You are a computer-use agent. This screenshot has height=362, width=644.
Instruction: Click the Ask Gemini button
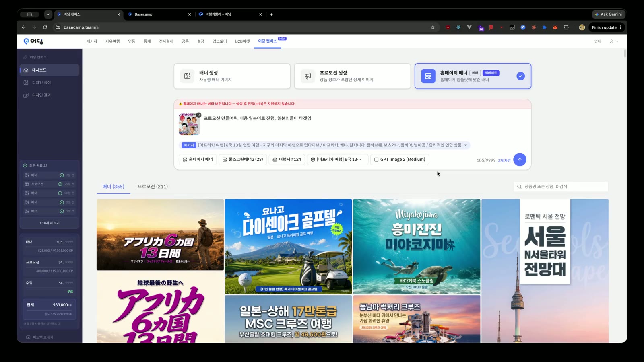609,14
